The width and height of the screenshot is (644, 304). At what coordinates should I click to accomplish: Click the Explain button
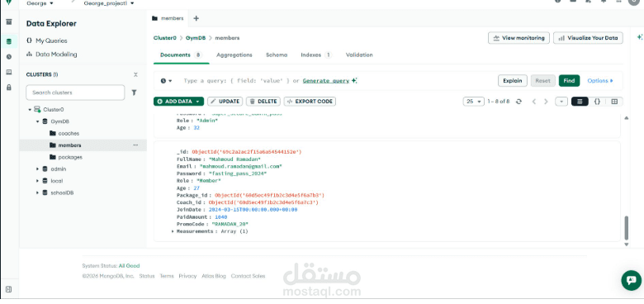pyautogui.click(x=513, y=81)
